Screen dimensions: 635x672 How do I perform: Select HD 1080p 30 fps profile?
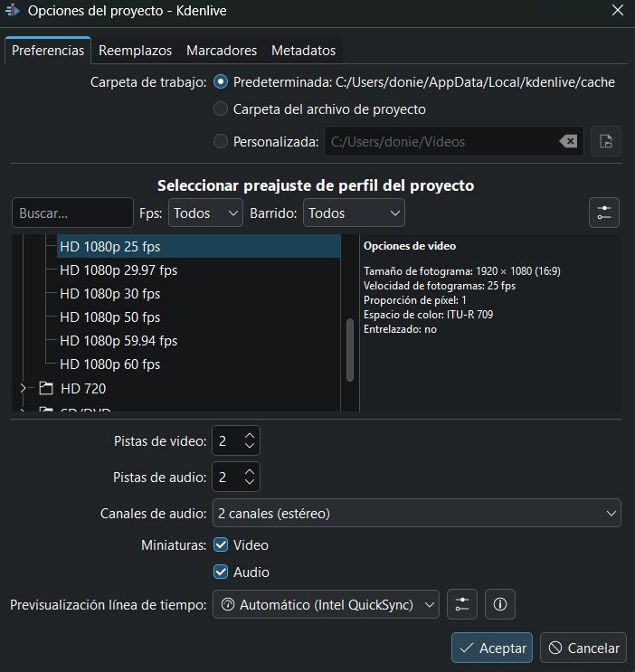[x=198, y=294]
